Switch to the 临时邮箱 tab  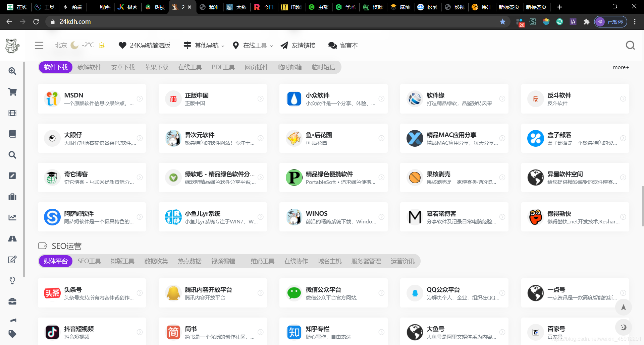tap(290, 67)
